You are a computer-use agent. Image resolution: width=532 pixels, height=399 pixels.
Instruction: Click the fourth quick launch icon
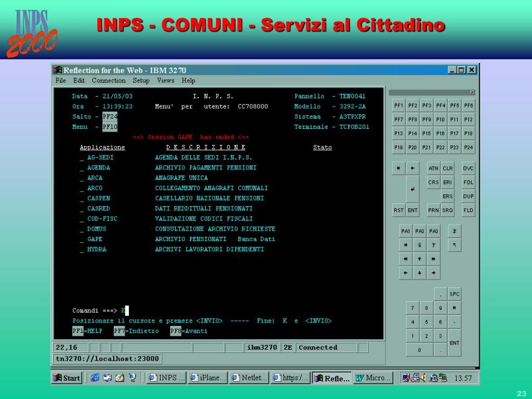[132, 378]
